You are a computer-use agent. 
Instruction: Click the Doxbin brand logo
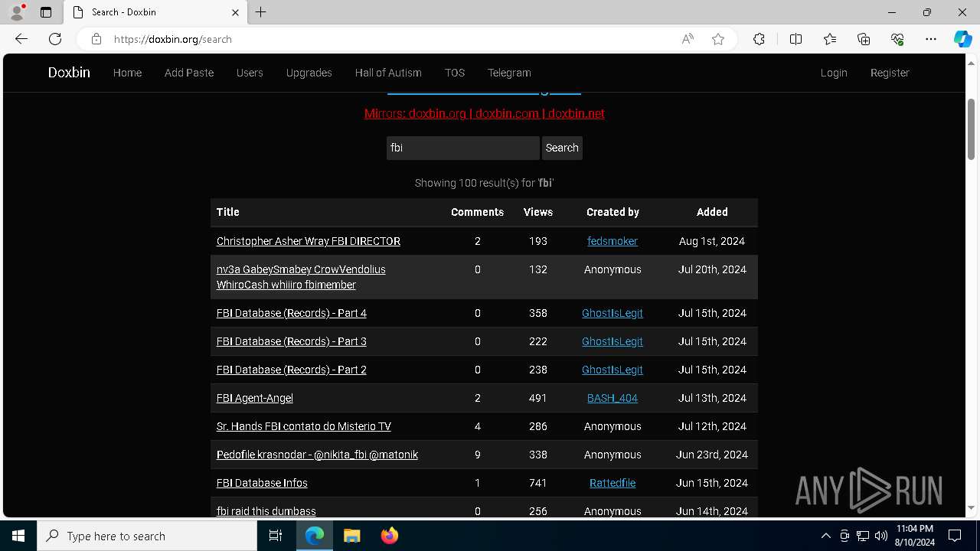(69, 73)
